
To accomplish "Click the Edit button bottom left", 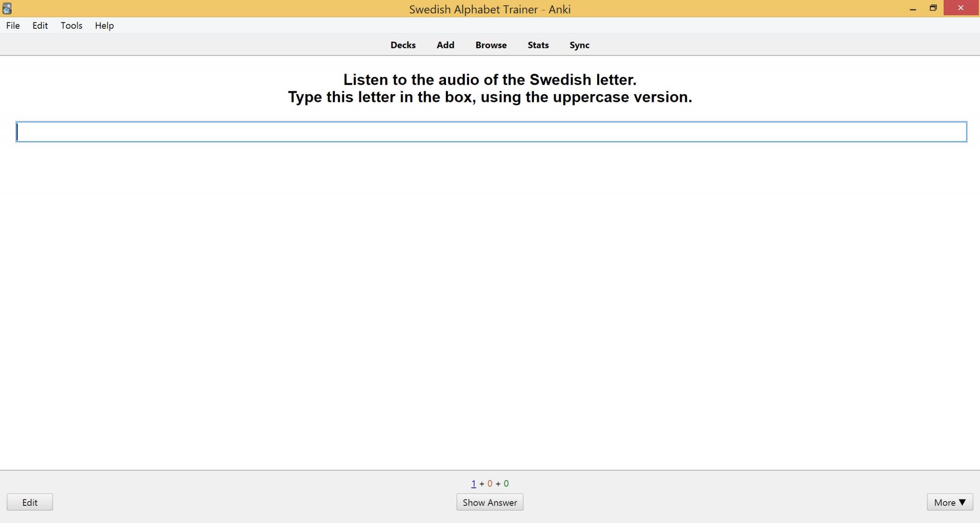I will [30, 502].
